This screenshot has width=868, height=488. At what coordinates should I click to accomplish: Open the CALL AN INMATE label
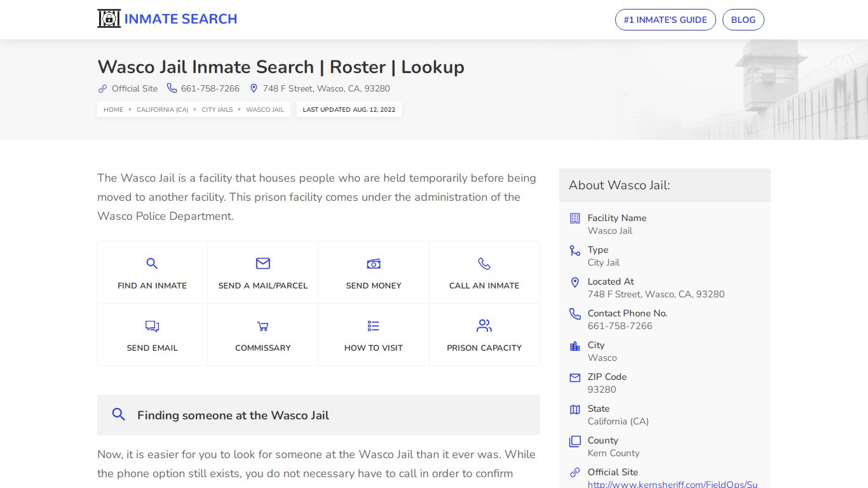[484, 285]
